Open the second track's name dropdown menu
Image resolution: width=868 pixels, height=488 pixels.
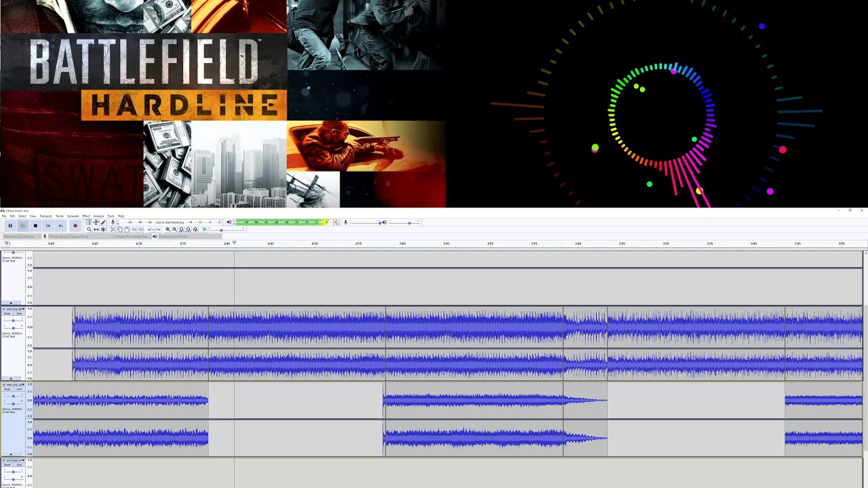tap(16, 309)
